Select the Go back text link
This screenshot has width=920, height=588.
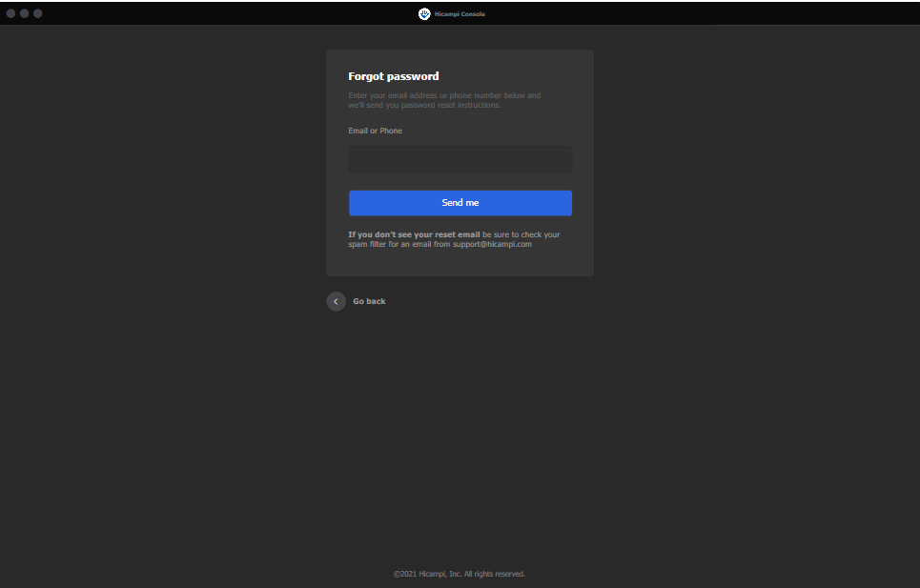coord(369,301)
